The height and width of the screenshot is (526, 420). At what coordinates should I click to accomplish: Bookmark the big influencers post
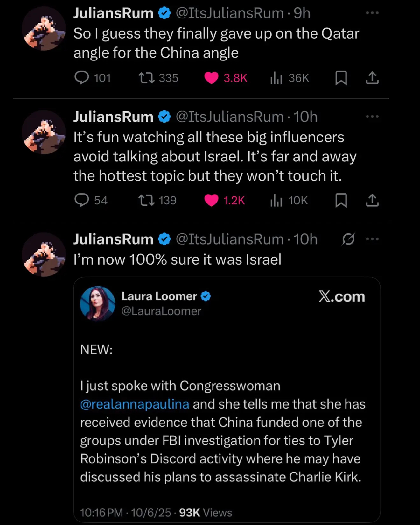[x=341, y=200]
